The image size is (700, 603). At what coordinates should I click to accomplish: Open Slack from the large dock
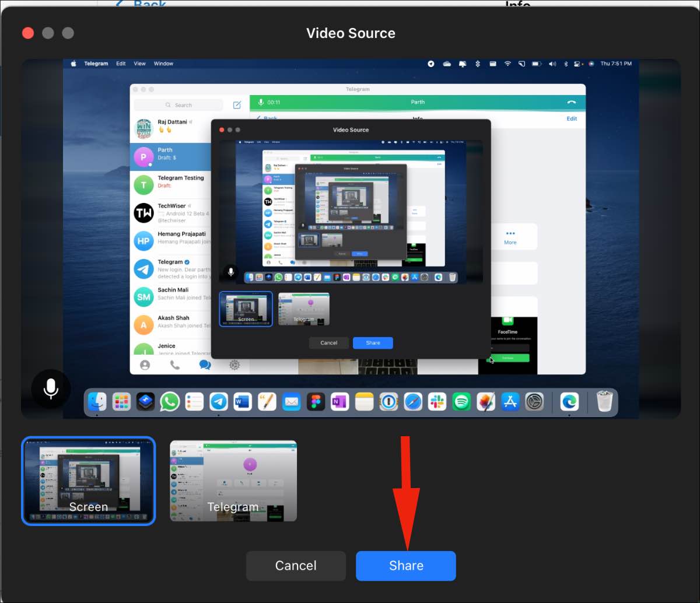coord(437,401)
